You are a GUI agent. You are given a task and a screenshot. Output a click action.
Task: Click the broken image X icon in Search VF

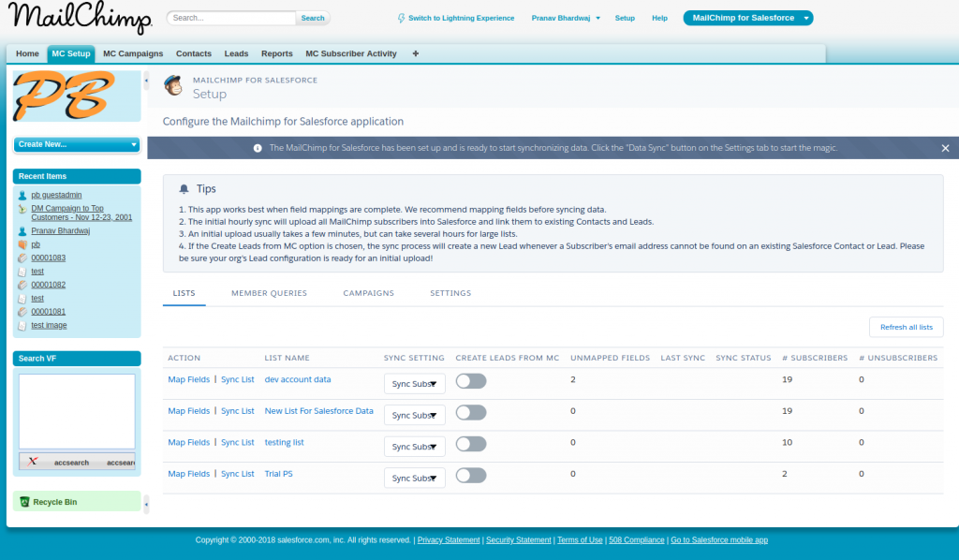pyautogui.click(x=33, y=462)
